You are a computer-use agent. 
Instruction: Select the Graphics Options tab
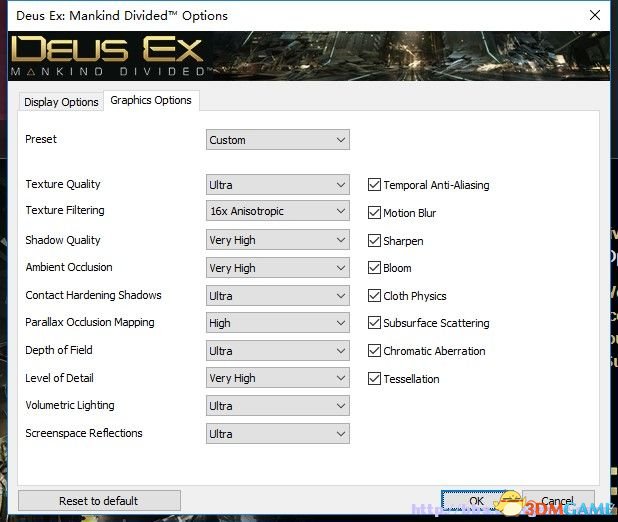(x=151, y=100)
